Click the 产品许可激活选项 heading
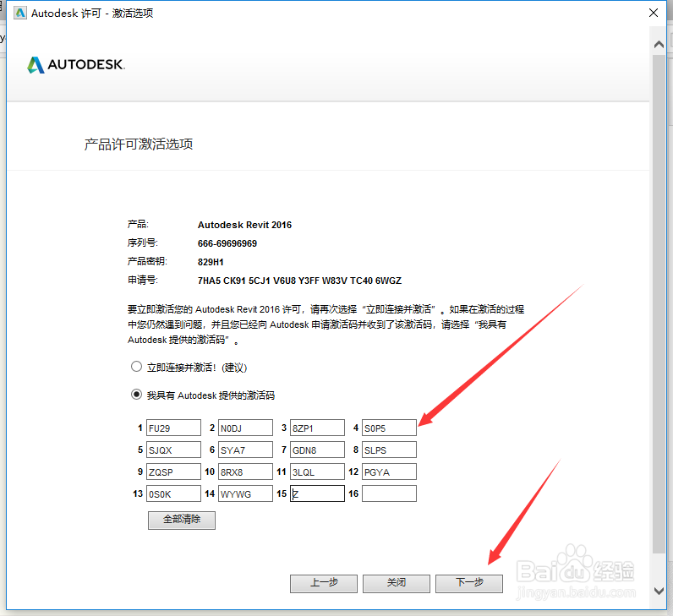 tap(138, 144)
